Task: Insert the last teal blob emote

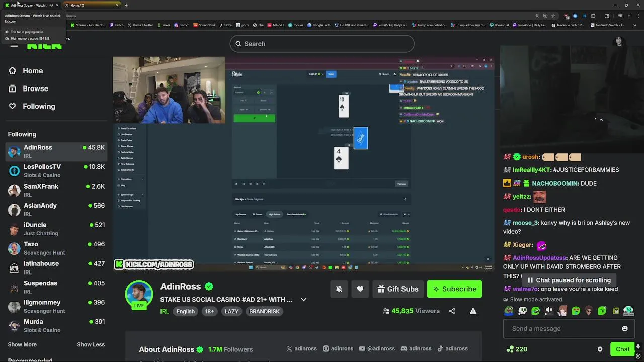Action: 628,311
